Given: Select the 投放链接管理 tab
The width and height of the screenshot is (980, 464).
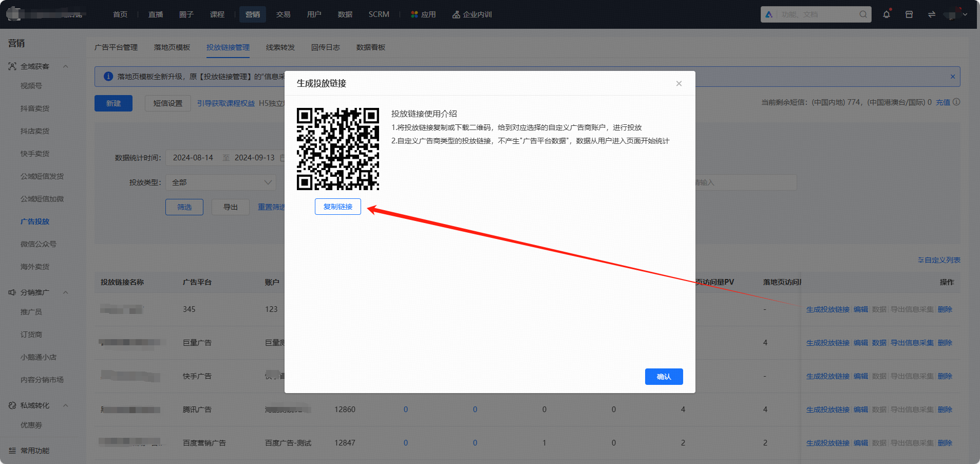Looking at the screenshot, I should pos(228,47).
